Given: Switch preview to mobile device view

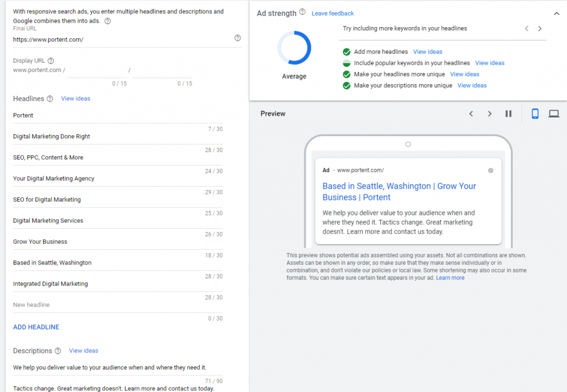Looking at the screenshot, I should [x=535, y=114].
